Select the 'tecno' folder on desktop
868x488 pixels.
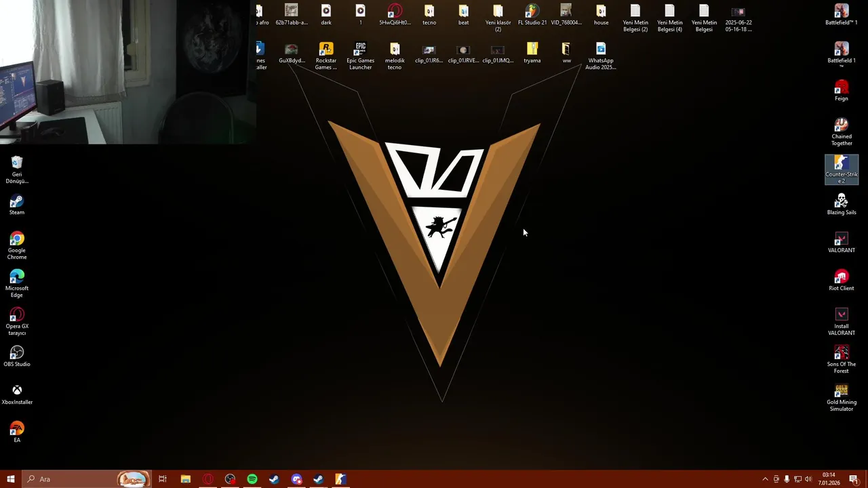[x=429, y=15]
